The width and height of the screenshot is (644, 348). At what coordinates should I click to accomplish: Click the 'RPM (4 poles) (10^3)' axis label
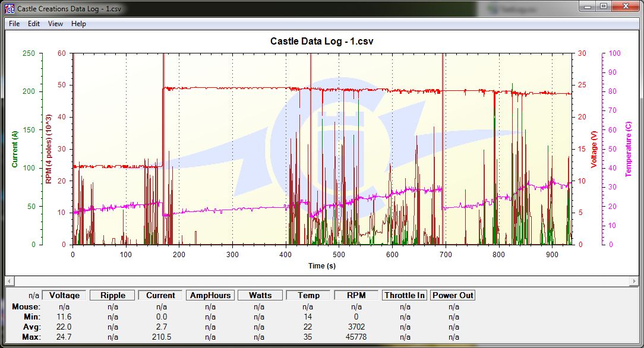pos(49,149)
